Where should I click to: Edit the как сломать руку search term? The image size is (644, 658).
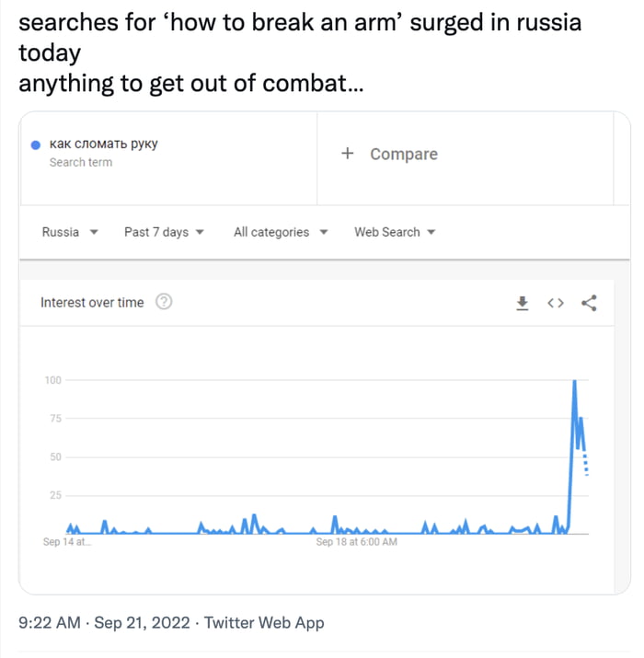pos(103,144)
